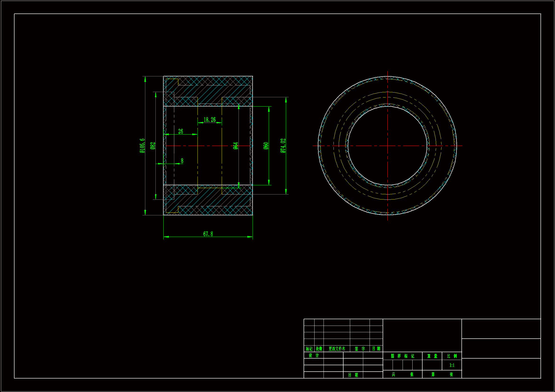
Task: Select the 1:1 scale value cell
Action: click(452, 365)
